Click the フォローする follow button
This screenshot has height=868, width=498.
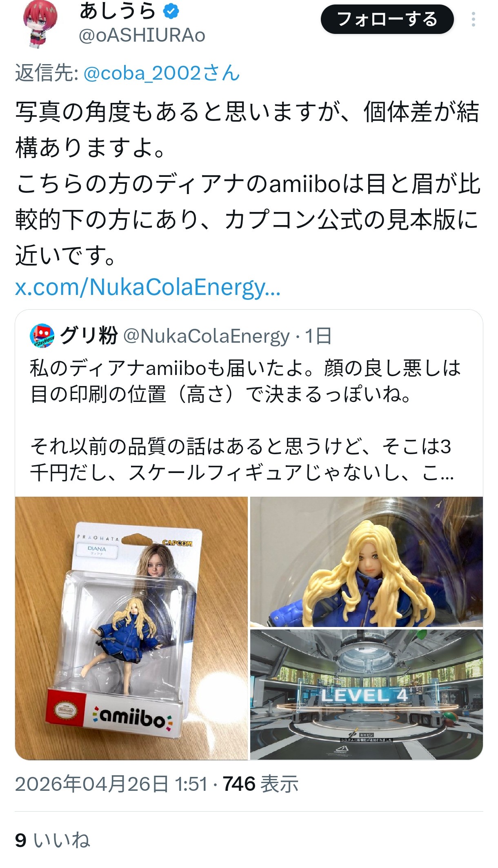387,19
